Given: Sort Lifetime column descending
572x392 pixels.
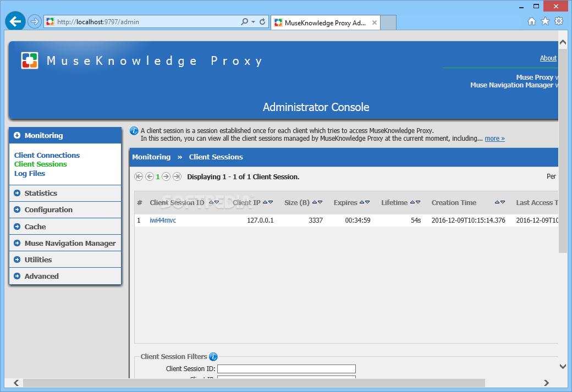Looking at the screenshot, I should click(x=418, y=202).
